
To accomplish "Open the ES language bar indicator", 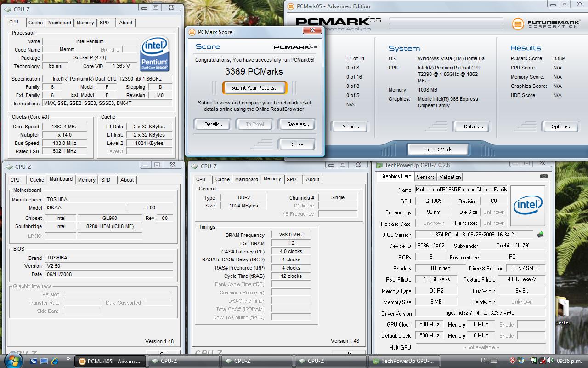I will coord(484,360).
